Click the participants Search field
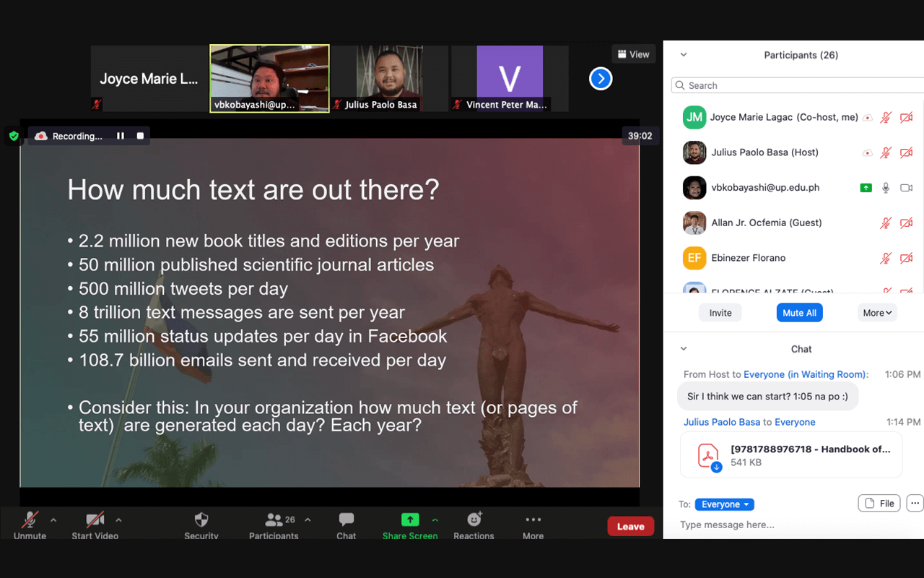Image resolution: width=924 pixels, height=578 pixels. tap(797, 85)
